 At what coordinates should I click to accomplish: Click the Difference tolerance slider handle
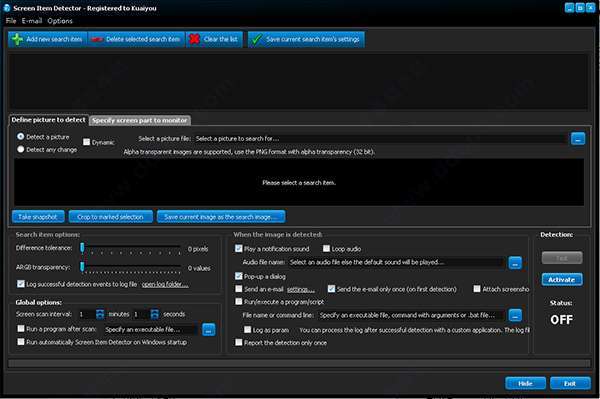pos(82,248)
